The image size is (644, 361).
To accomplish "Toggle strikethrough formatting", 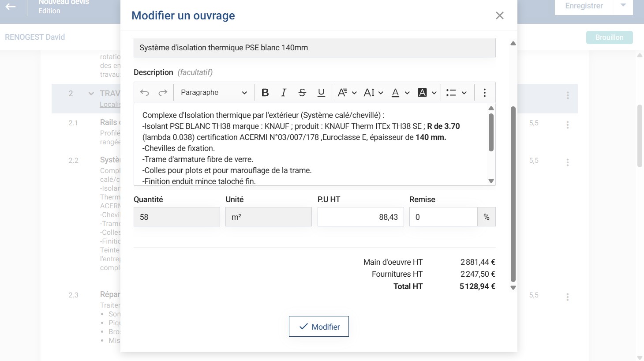I will 302,93.
